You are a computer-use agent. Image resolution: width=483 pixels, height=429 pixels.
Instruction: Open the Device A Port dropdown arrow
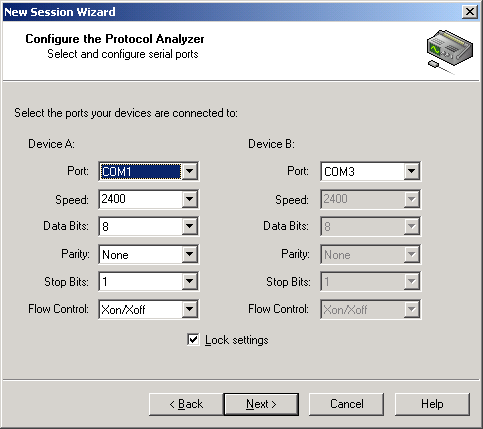tap(189, 171)
